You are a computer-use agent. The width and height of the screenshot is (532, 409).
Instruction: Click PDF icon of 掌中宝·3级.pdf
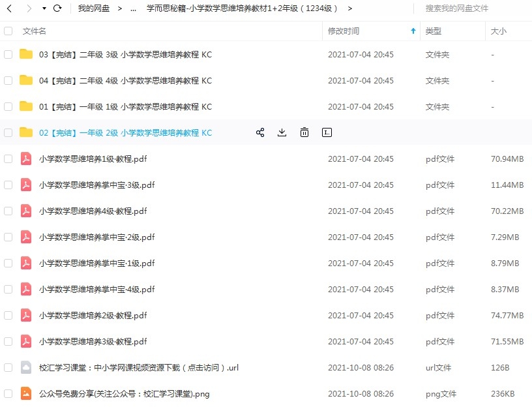point(26,185)
